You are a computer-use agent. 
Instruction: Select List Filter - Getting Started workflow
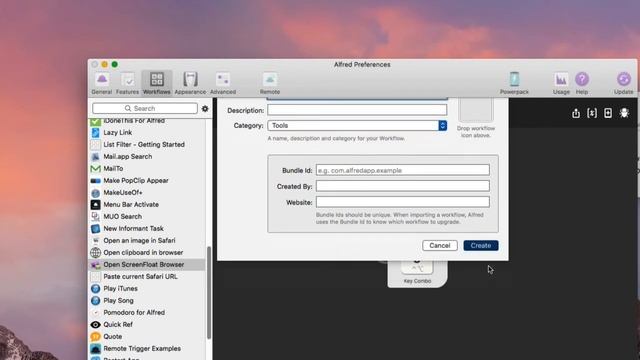[147, 144]
